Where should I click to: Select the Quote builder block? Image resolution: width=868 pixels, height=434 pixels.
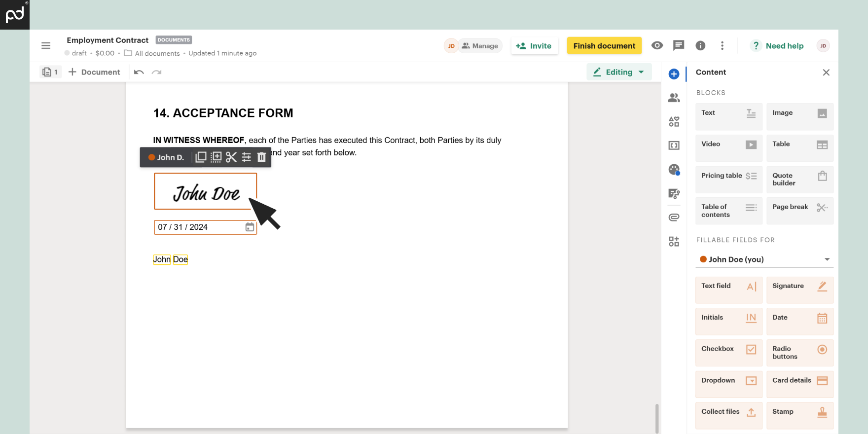[800, 180]
